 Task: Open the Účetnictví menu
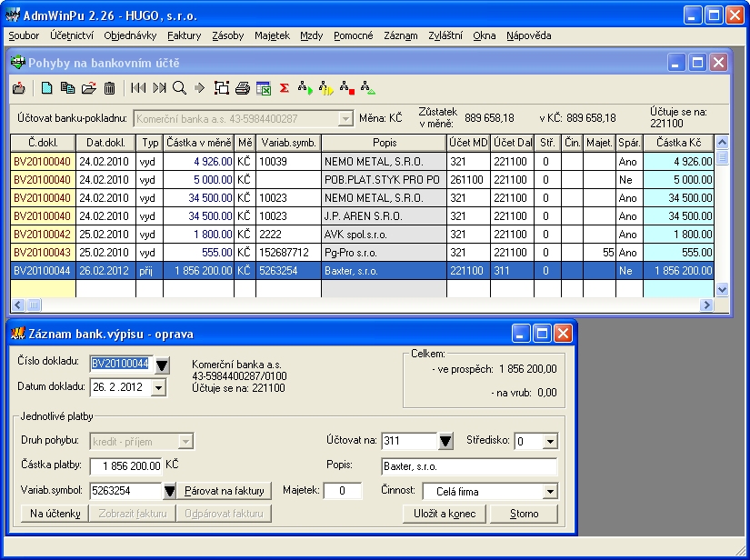[x=72, y=35]
